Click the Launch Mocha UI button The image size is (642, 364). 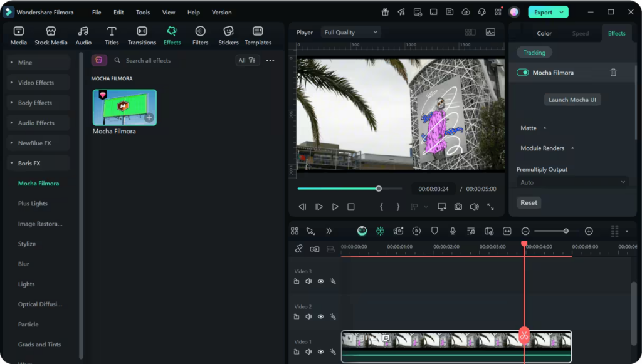(x=572, y=100)
